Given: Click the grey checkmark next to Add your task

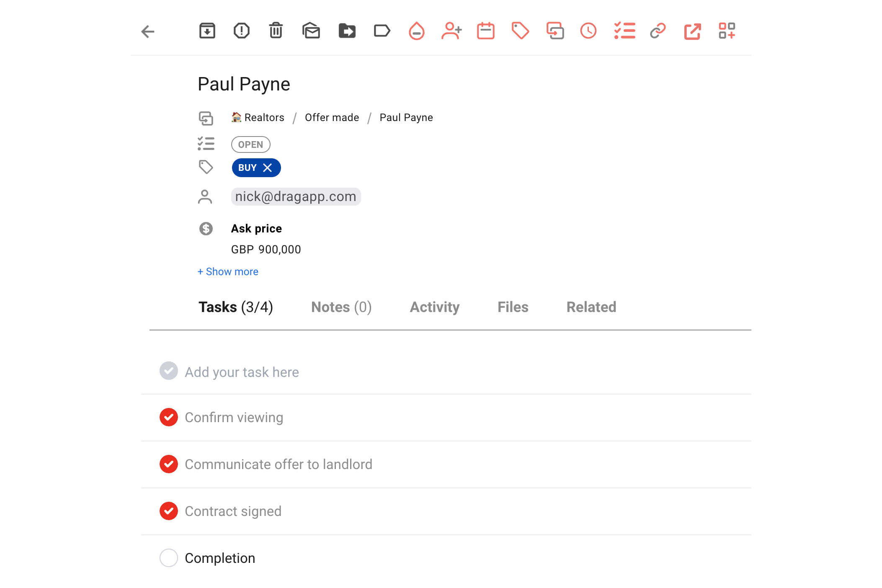Looking at the screenshot, I should pyautogui.click(x=169, y=371).
